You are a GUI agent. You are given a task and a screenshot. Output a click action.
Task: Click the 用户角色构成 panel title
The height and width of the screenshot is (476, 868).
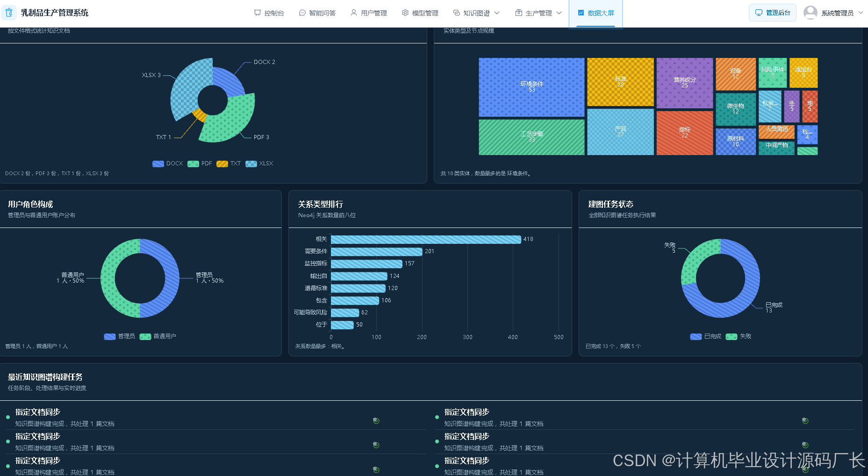tap(30, 204)
